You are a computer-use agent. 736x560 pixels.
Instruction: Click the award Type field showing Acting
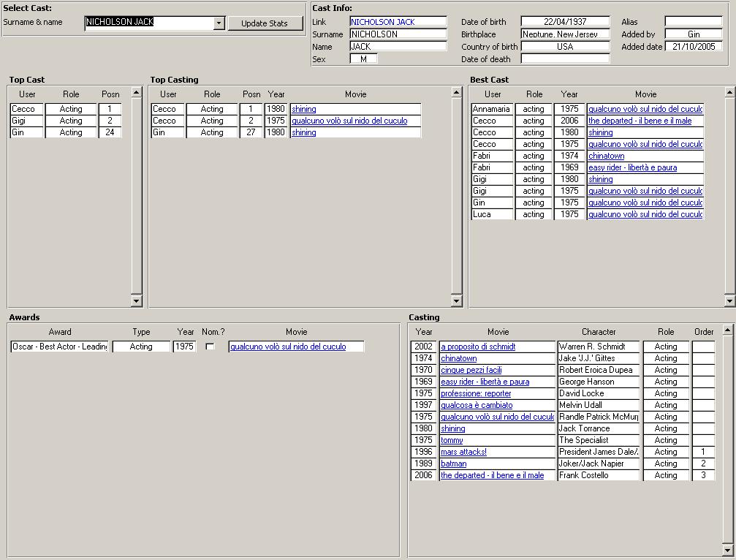click(x=141, y=347)
